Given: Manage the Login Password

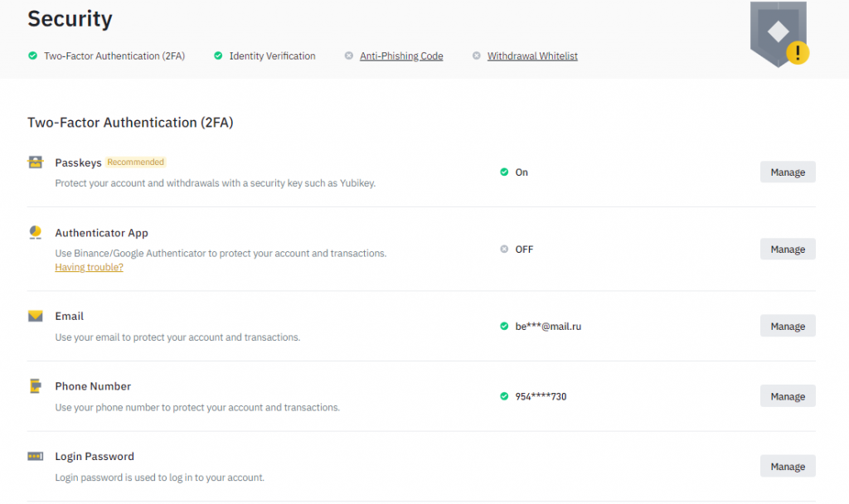Looking at the screenshot, I should (x=787, y=467).
